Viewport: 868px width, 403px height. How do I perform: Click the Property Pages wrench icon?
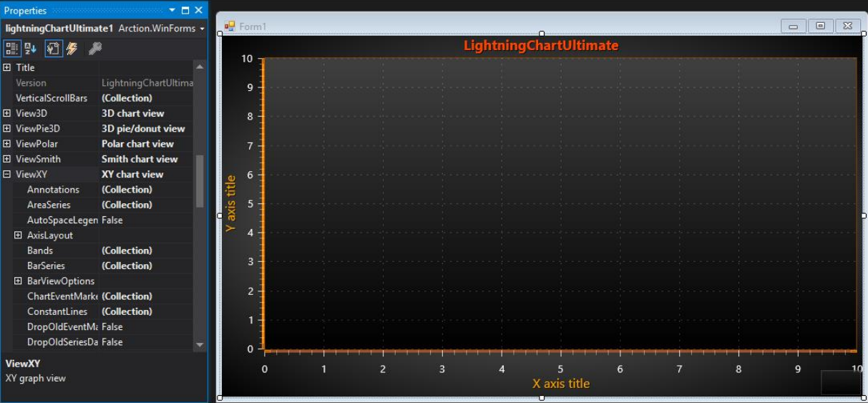94,49
